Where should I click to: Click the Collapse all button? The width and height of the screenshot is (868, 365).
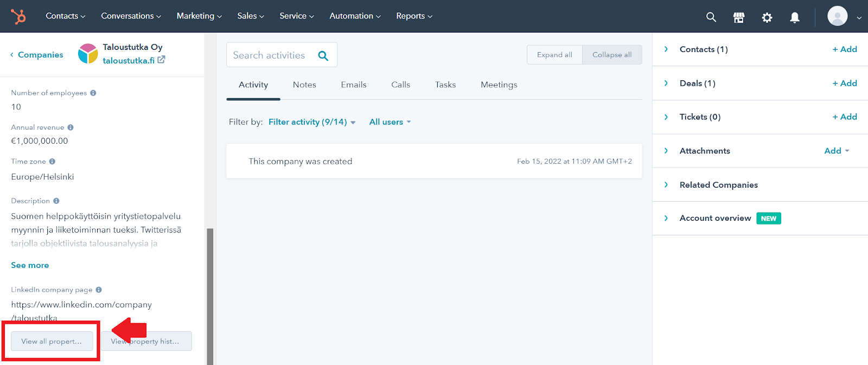pyautogui.click(x=612, y=55)
